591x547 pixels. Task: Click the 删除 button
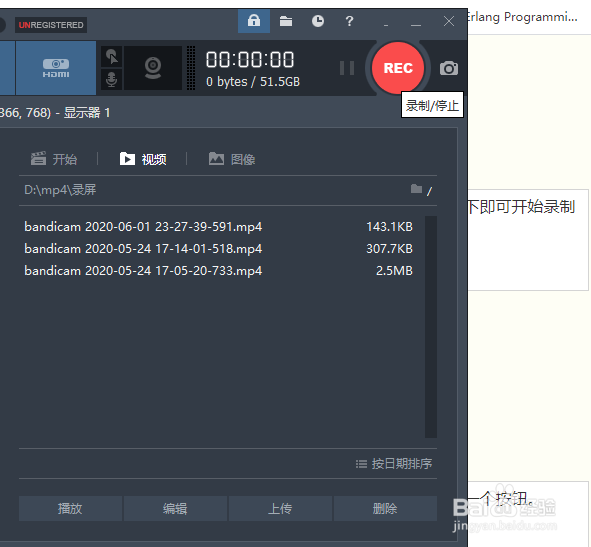(385, 509)
